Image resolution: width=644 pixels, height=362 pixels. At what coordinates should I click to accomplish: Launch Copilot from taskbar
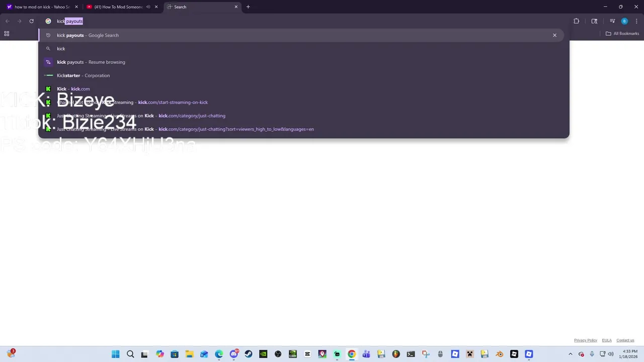(160, 354)
